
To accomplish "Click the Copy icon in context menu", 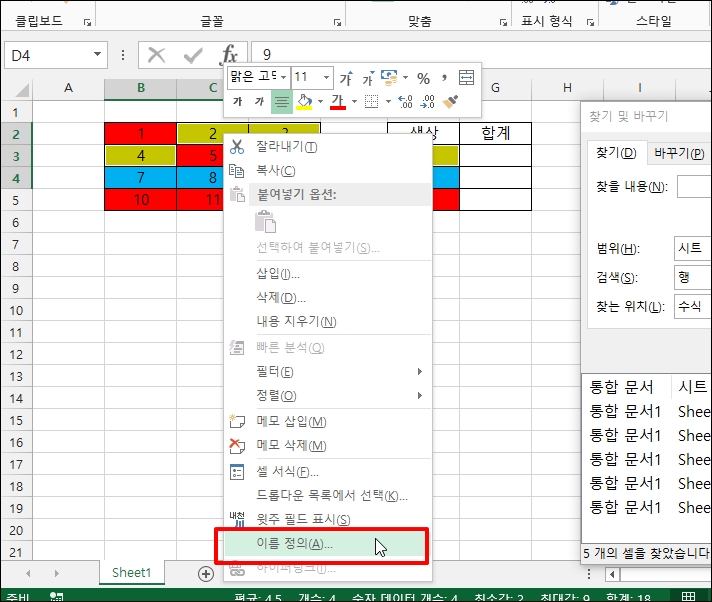I will [237, 171].
